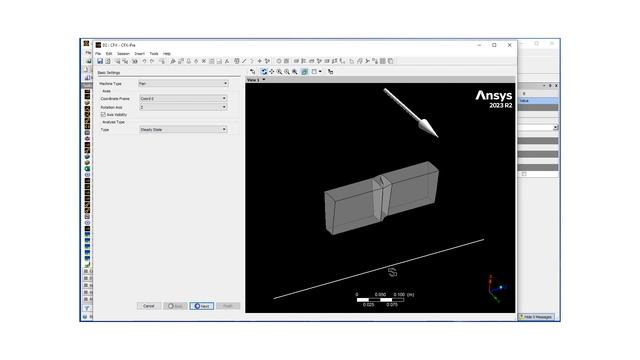Click the second icon in main toolbar

[x=108, y=61]
